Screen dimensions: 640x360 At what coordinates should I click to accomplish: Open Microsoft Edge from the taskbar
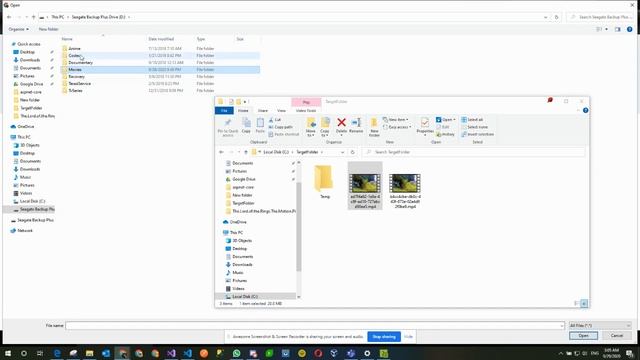[x=57, y=353]
